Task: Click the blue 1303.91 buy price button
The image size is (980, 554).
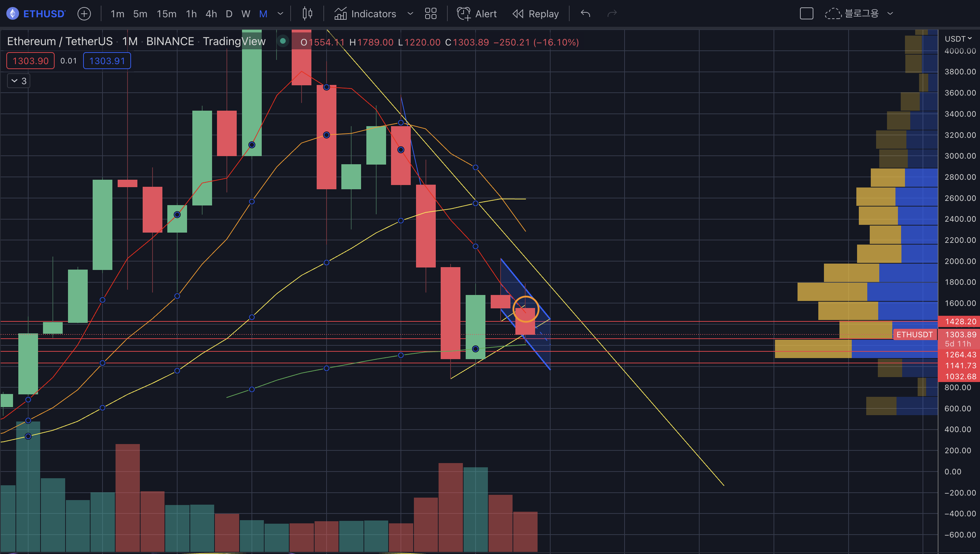Action: click(x=107, y=61)
